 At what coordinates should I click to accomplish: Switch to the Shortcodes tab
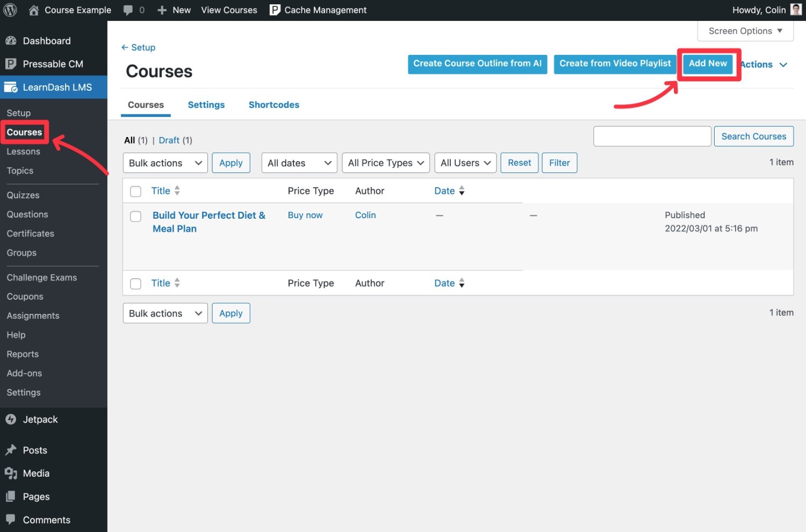click(274, 105)
